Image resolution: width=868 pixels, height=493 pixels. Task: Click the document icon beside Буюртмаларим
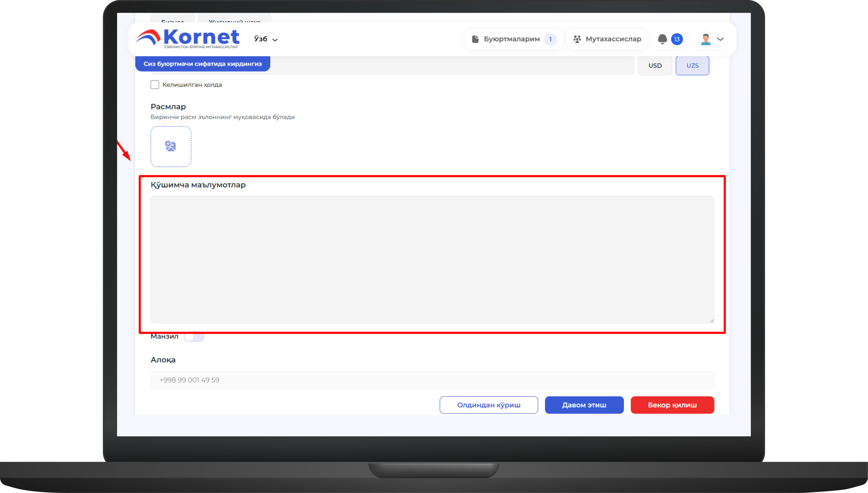click(475, 39)
